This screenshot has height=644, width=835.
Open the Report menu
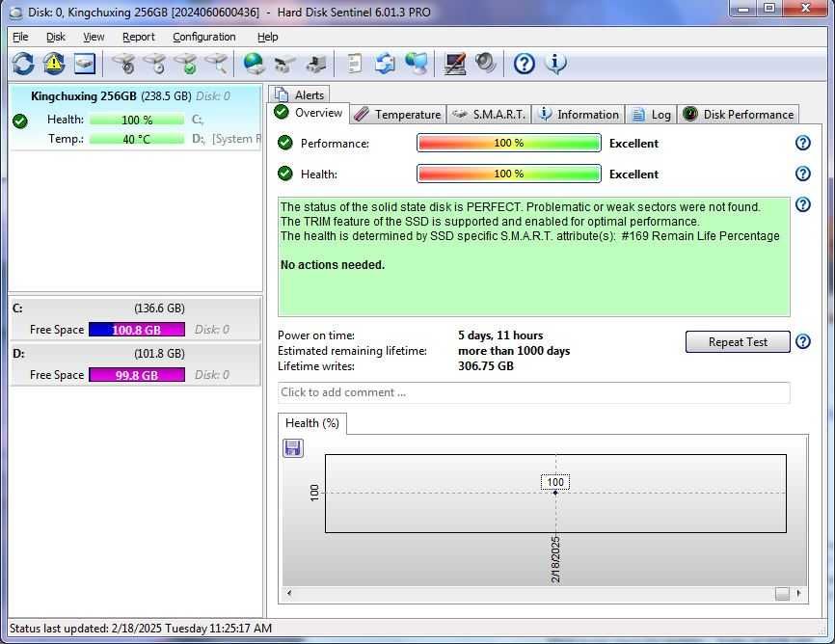click(x=139, y=37)
